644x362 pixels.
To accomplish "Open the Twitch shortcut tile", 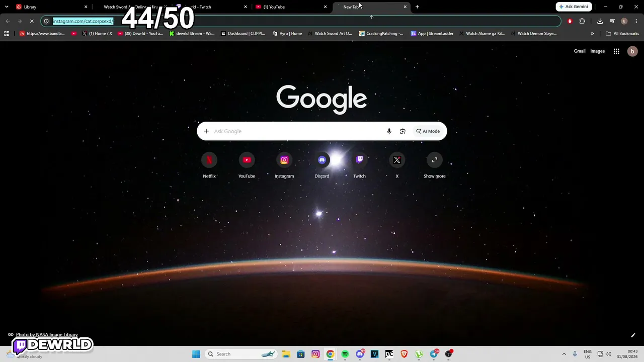I will pos(359,165).
